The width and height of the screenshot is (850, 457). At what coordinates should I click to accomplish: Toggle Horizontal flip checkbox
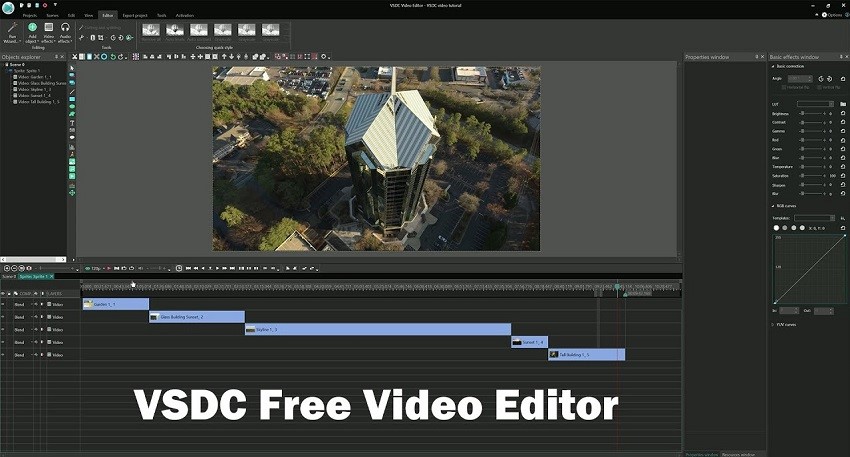tap(784, 87)
